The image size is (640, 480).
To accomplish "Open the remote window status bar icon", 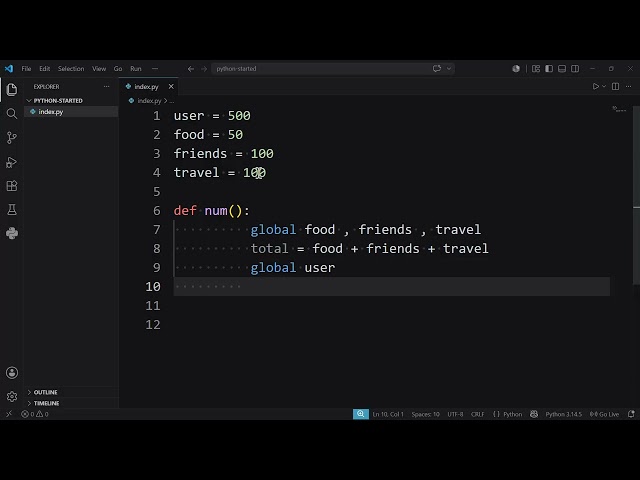I will click(9, 414).
